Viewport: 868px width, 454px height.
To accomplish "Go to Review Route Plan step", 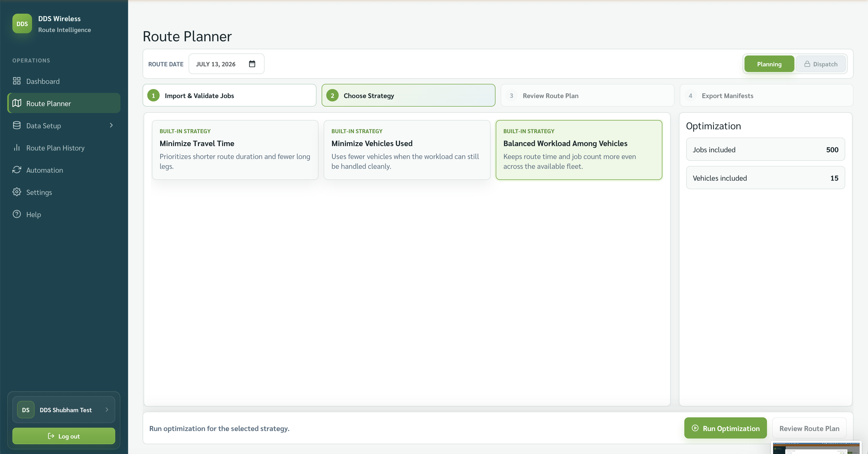I will click(587, 95).
